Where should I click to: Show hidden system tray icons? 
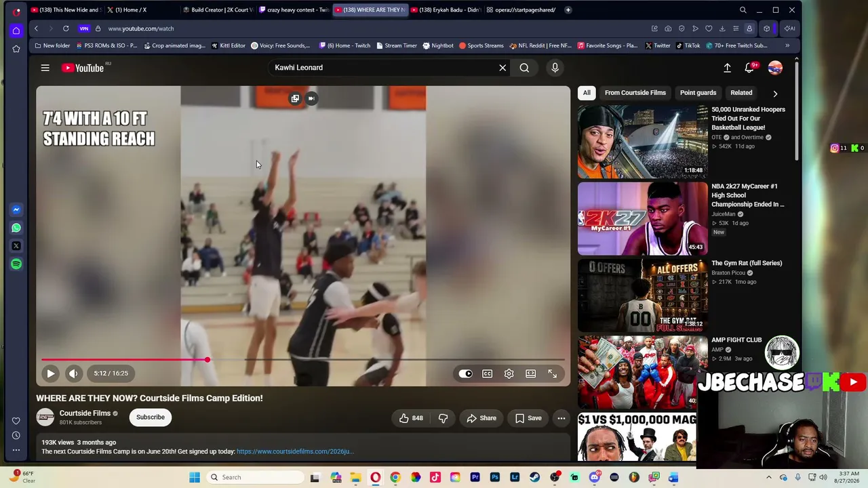pyautogui.click(x=768, y=477)
